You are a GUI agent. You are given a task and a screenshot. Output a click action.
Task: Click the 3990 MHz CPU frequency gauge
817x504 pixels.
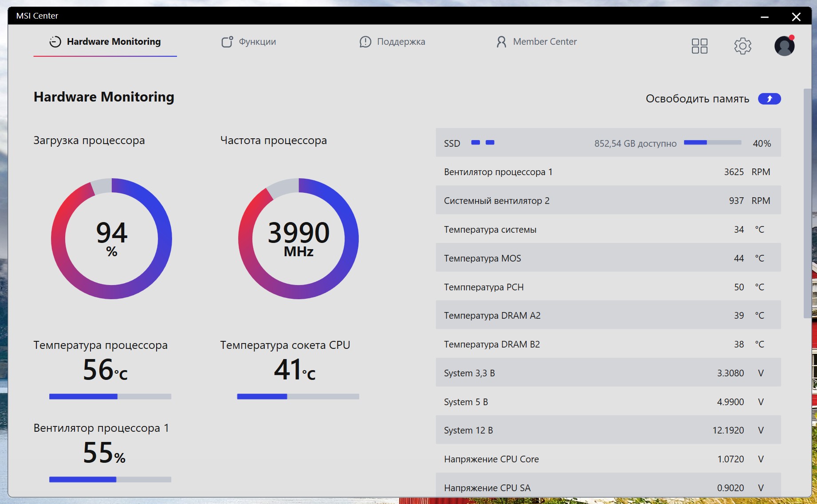tap(299, 238)
